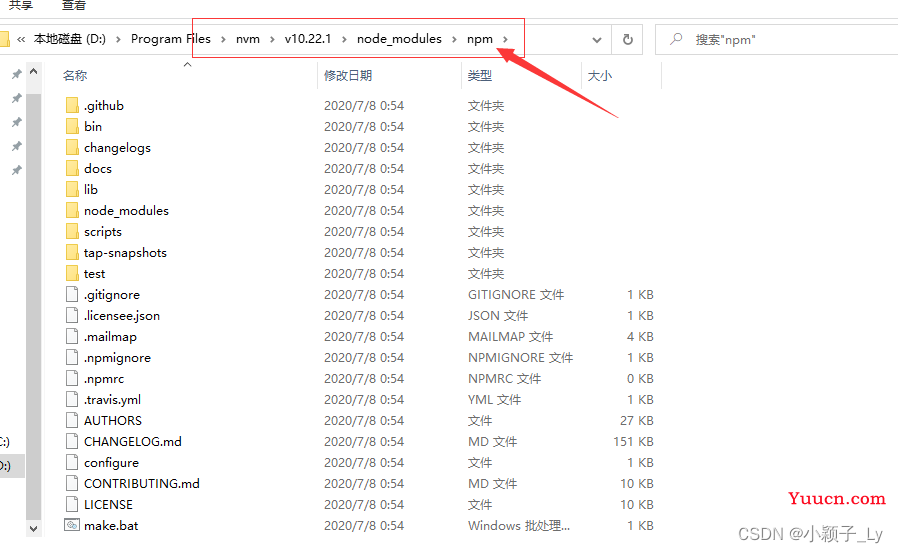Click the navigation pane scroll down arrow
Image resolution: width=898 pixels, height=553 pixels.
pos(33,528)
